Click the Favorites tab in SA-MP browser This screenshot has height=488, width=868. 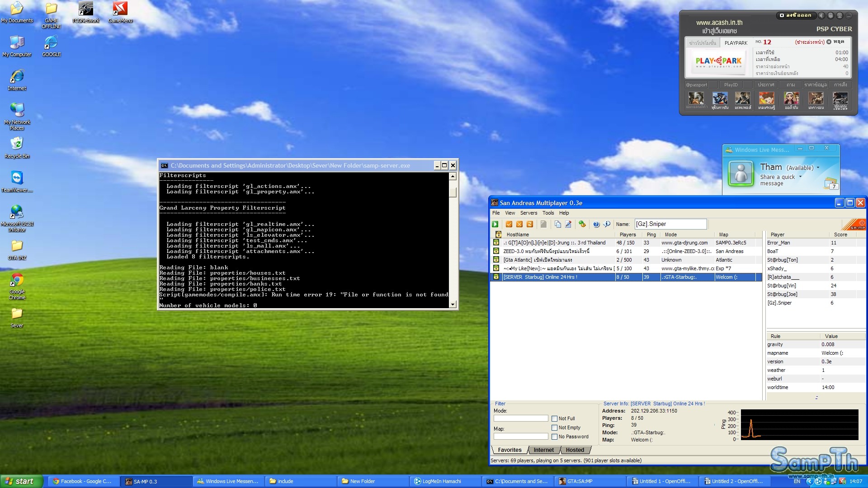(509, 449)
